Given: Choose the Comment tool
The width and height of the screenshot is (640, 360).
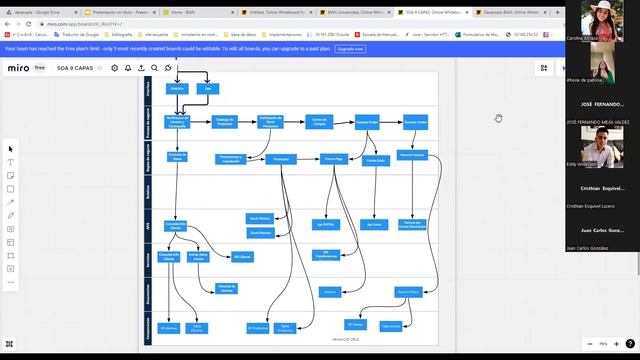Looking at the screenshot, I should [x=11, y=229].
